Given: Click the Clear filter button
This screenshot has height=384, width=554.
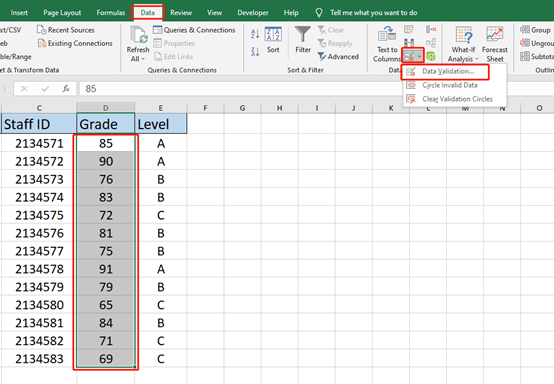Looking at the screenshot, I should 331,30.
